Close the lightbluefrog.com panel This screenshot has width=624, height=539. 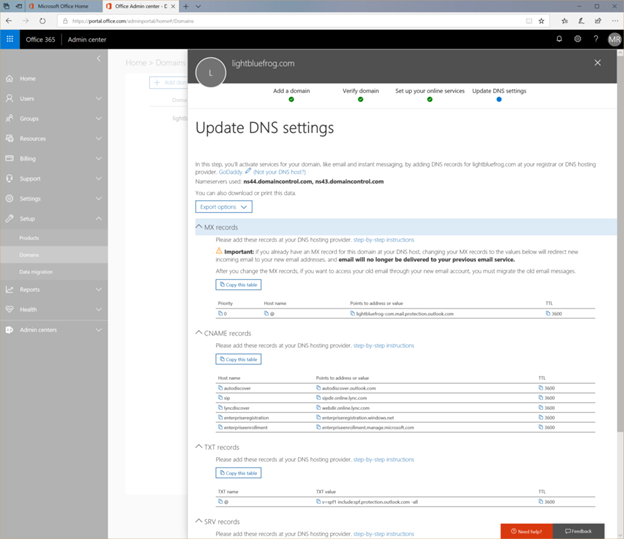click(597, 62)
